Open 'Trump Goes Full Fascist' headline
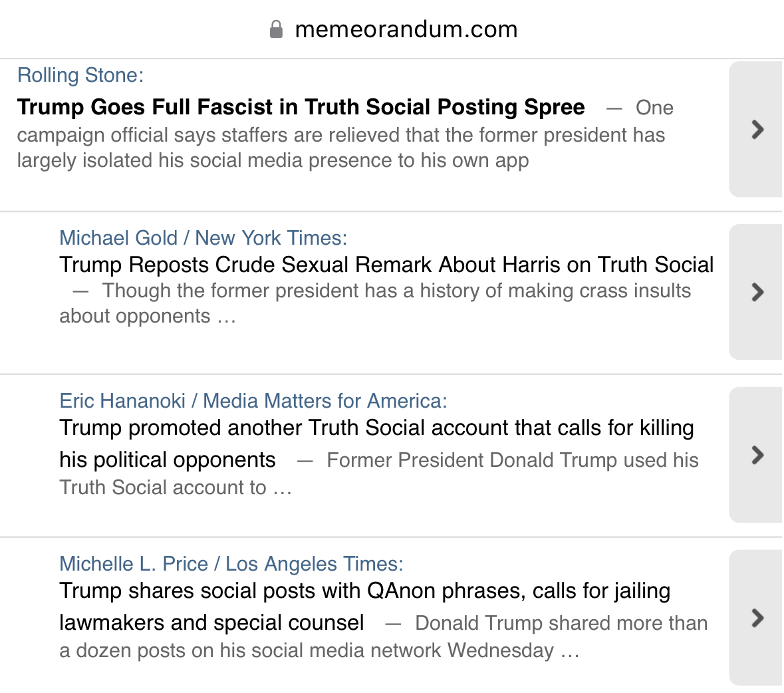This screenshot has width=784, height=693. pos(301,107)
